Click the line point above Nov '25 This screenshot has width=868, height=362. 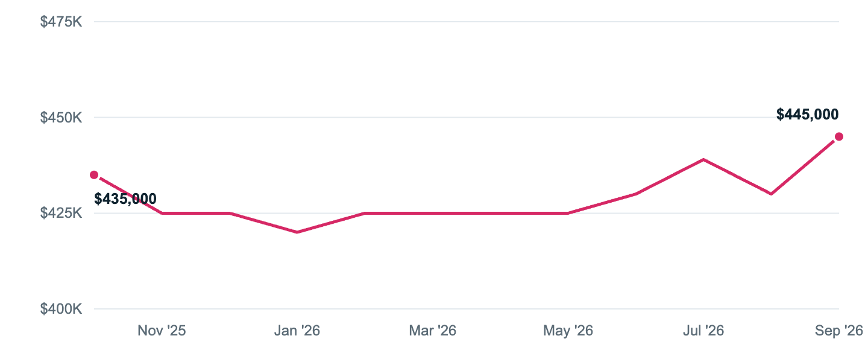[x=162, y=213]
